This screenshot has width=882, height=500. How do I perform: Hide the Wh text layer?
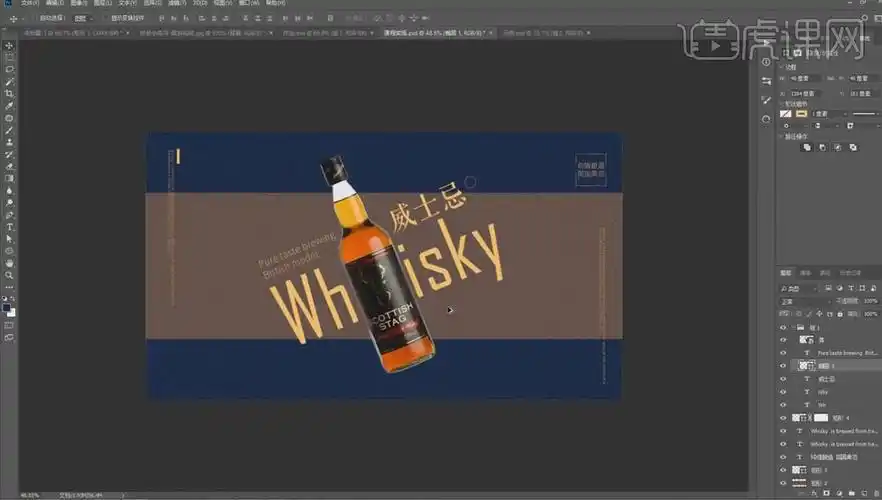tap(783, 405)
